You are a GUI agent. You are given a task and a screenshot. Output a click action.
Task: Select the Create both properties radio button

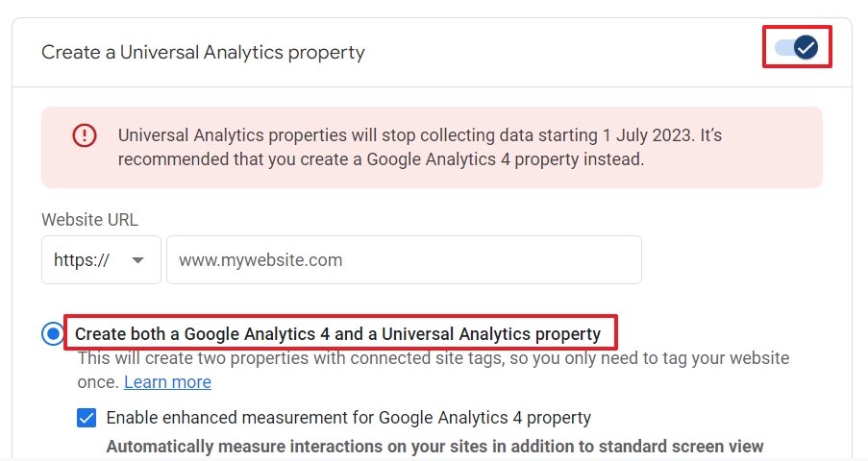53,333
